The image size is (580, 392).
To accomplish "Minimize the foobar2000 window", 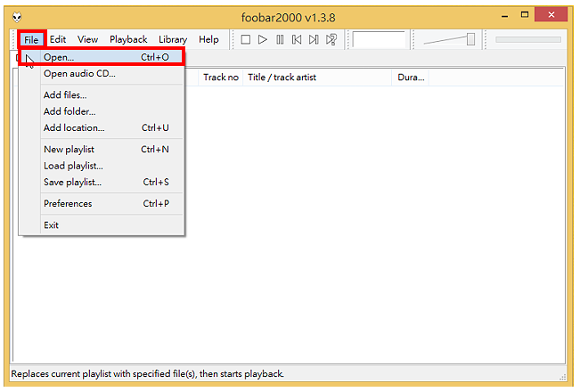I will [x=504, y=15].
